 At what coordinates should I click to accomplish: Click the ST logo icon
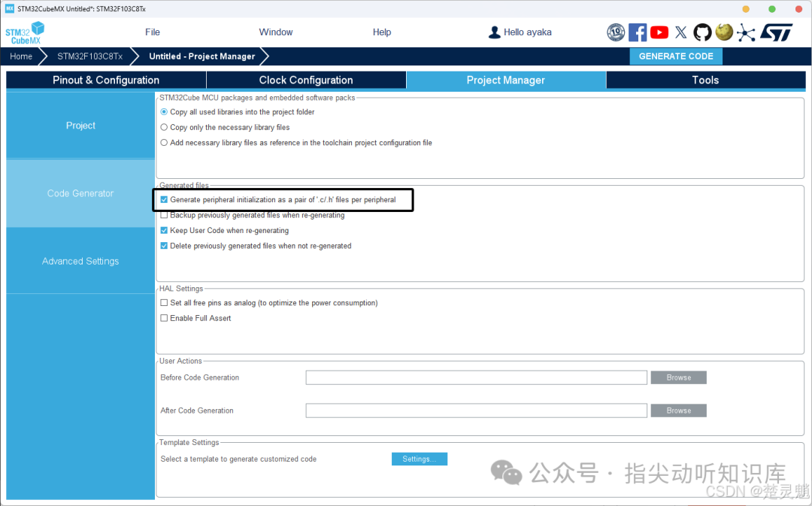click(x=776, y=32)
